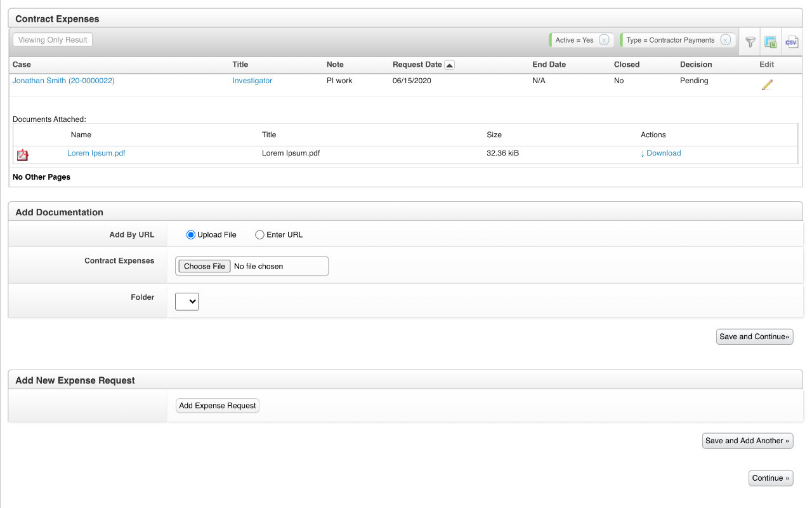Download the Lorem Ipsum.pdf document
The width and height of the screenshot is (812, 508).
[x=660, y=153]
